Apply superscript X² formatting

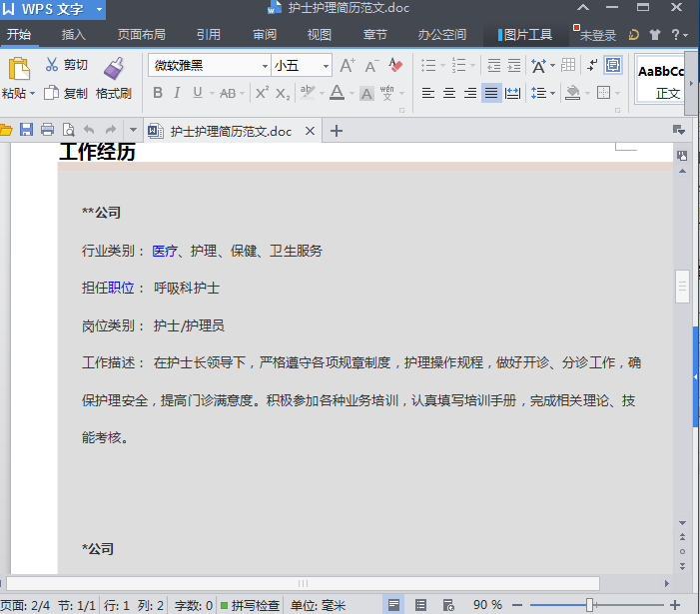[262, 93]
